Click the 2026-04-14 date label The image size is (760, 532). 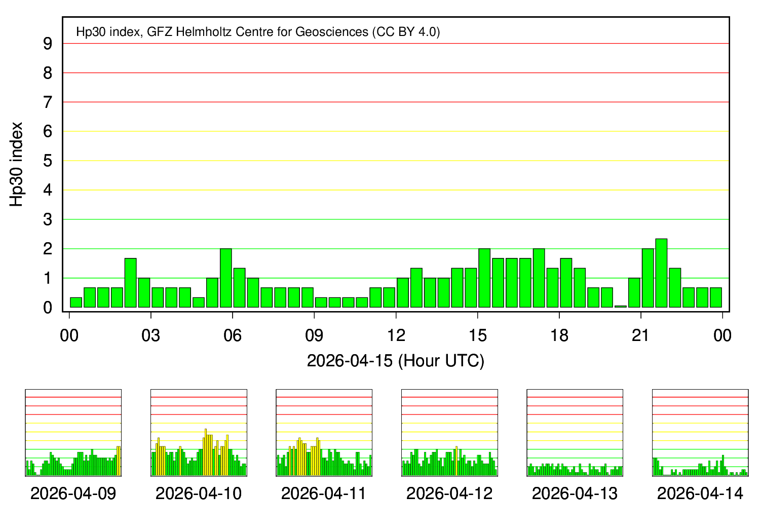click(700, 493)
